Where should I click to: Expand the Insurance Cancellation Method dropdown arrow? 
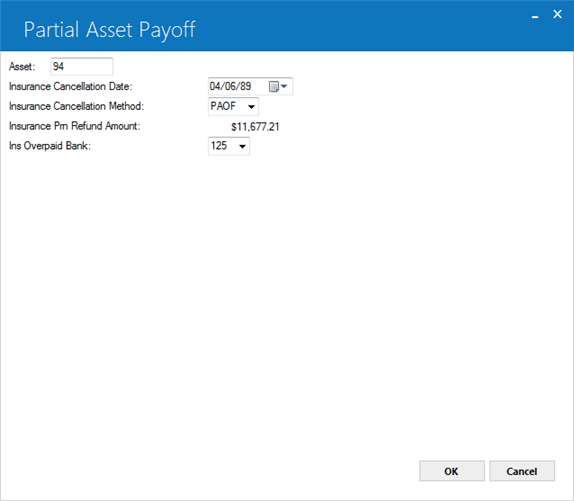tap(251, 107)
